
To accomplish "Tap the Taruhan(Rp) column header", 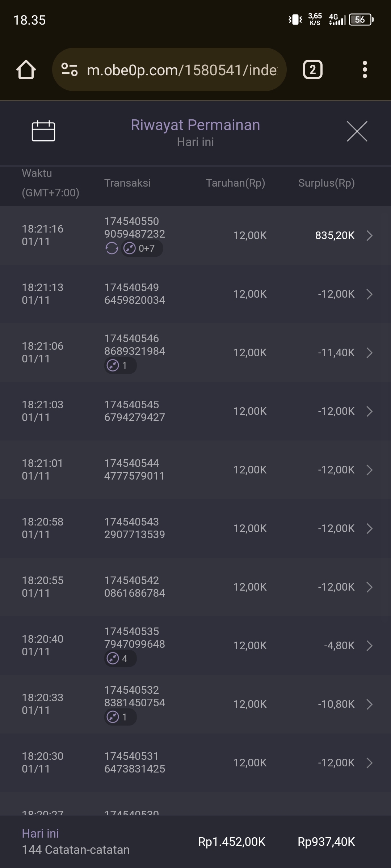I will pyautogui.click(x=235, y=183).
